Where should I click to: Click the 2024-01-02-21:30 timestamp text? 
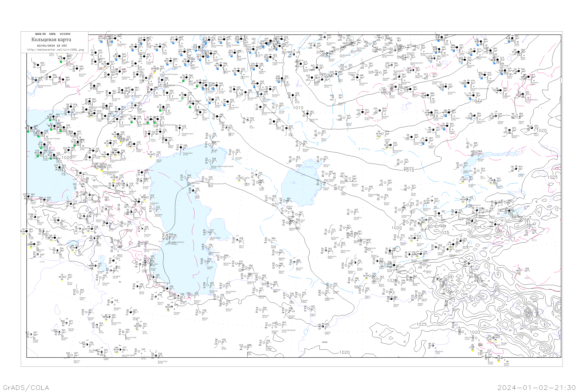tap(536, 387)
